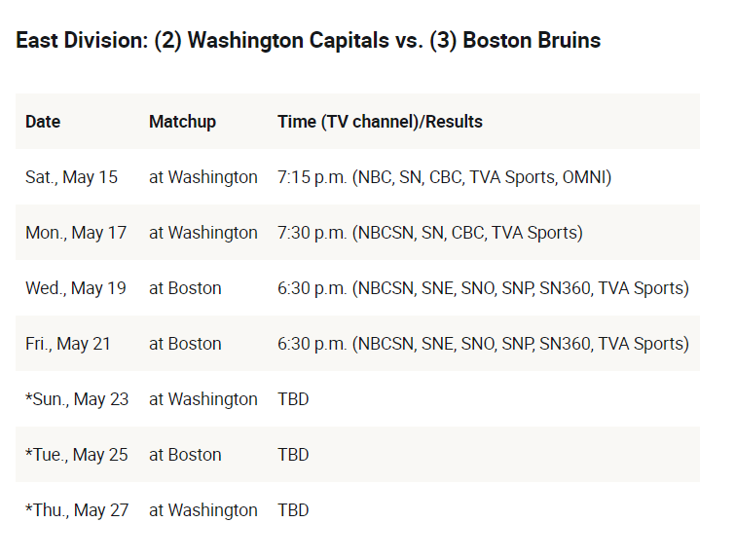Image resolution: width=735 pixels, height=560 pixels.
Task: Click the Time (TV channel)/Results header
Action: tap(380, 122)
